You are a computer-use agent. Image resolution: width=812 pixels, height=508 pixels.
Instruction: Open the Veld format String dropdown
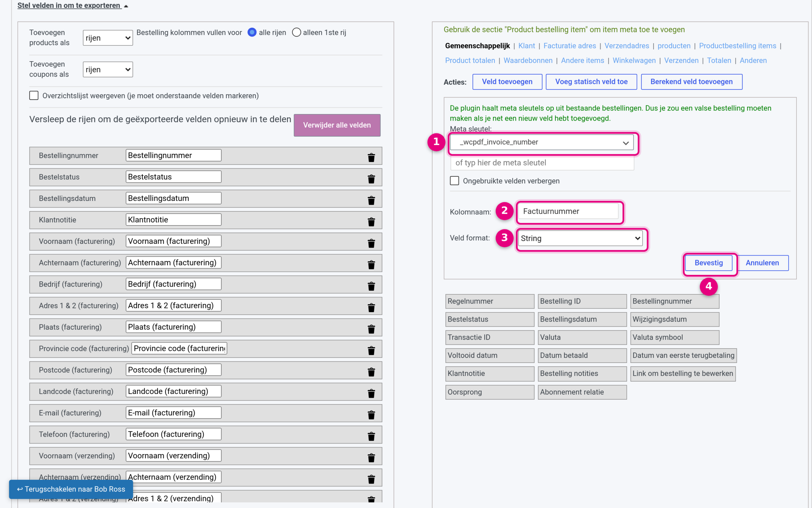[x=580, y=238]
